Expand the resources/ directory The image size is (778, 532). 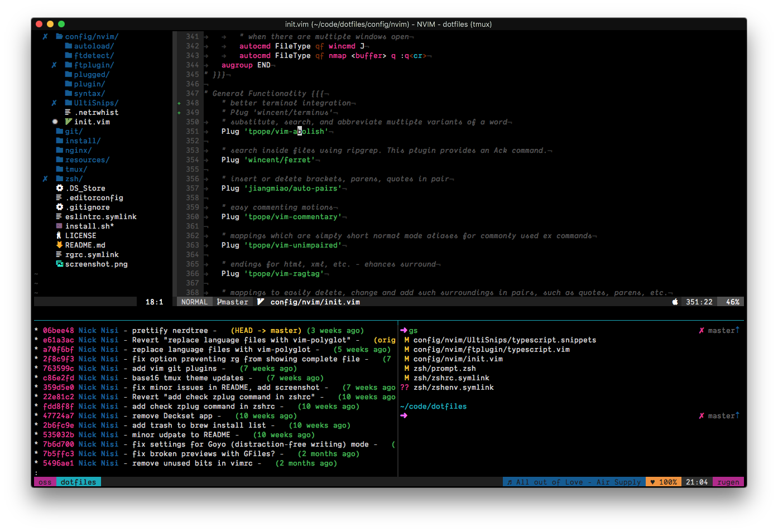pyautogui.click(x=87, y=160)
